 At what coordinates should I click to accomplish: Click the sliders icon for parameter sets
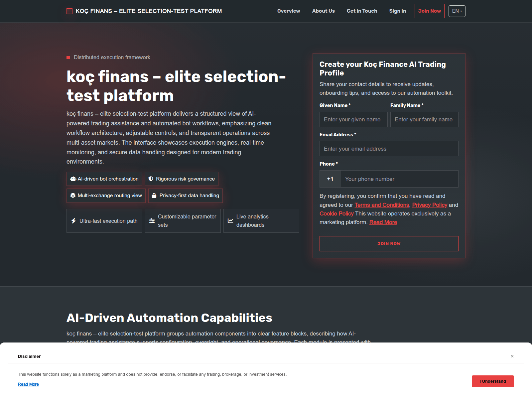(x=152, y=221)
